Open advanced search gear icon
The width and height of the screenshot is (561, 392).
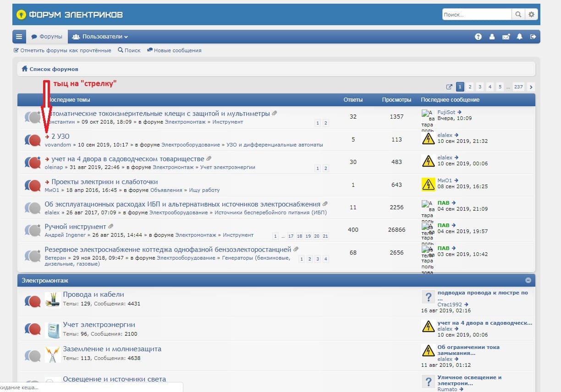point(531,15)
